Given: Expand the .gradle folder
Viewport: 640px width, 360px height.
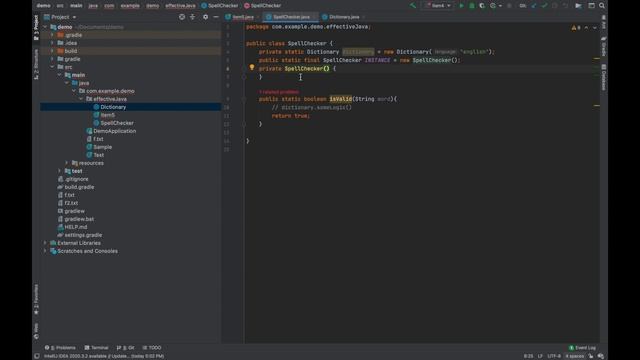Looking at the screenshot, I should (52, 35).
